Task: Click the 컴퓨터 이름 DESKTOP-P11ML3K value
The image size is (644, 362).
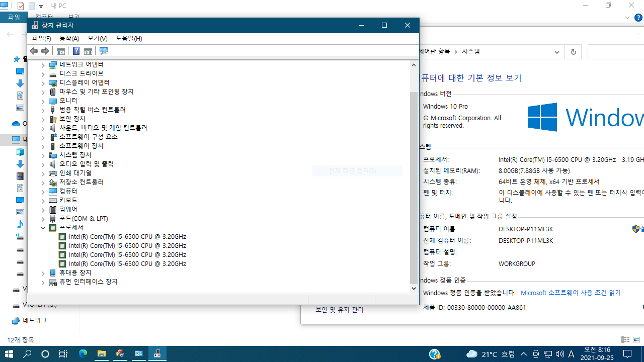Action: point(526,229)
